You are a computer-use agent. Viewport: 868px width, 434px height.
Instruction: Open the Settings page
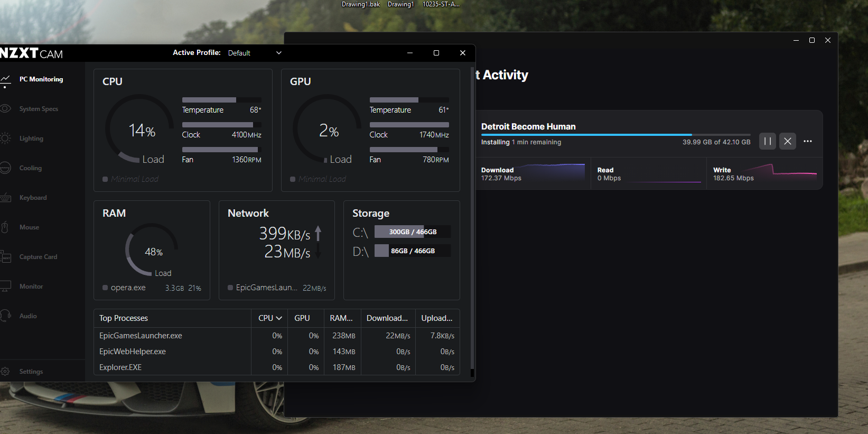31,372
